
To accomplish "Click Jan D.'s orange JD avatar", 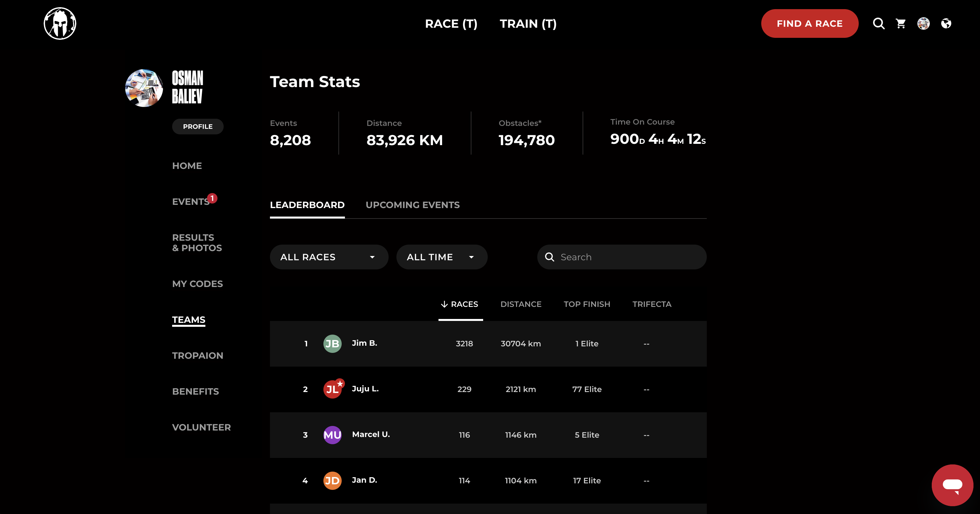I will 332,480.
